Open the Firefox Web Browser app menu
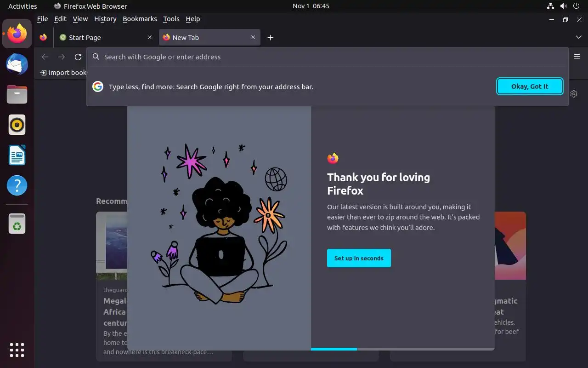 pos(90,6)
